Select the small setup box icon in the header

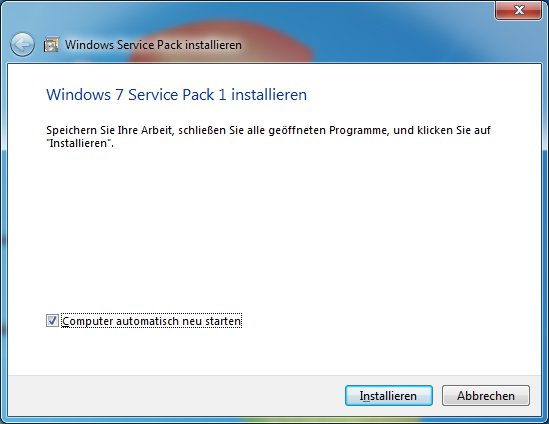51,45
